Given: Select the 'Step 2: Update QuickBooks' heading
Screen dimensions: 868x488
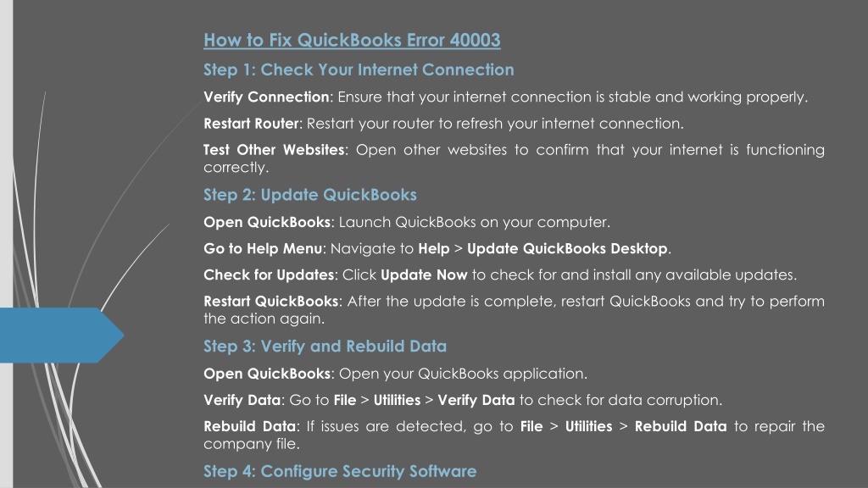Looking at the screenshot, I should click(310, 195).
